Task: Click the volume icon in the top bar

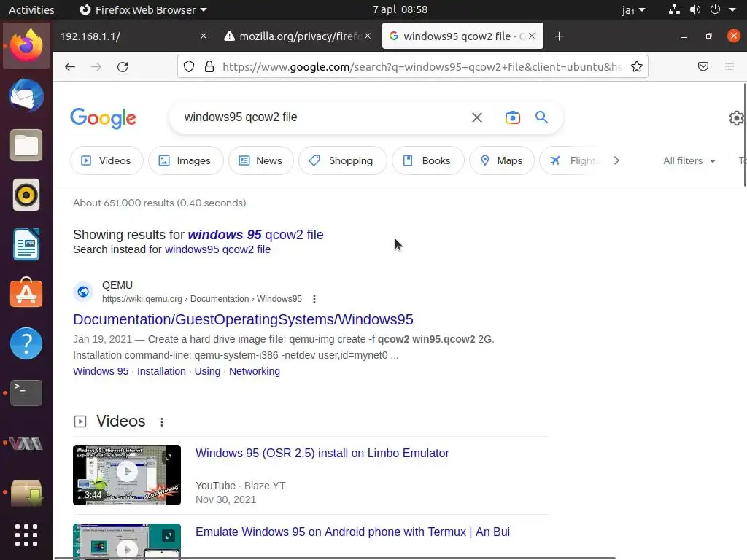Action: (695, 9)
